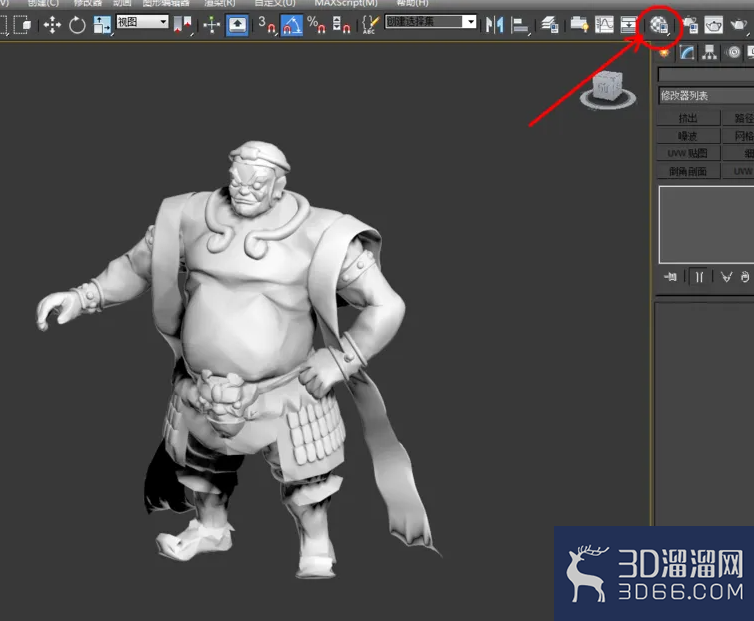Activate the Select and Rotate tool
The image size is (754, 621).
pos(77,25)
